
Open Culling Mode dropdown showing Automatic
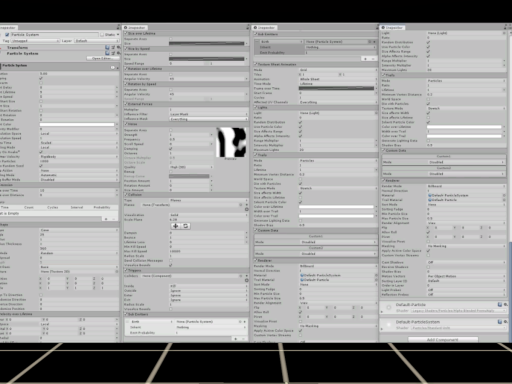(79, 175)
